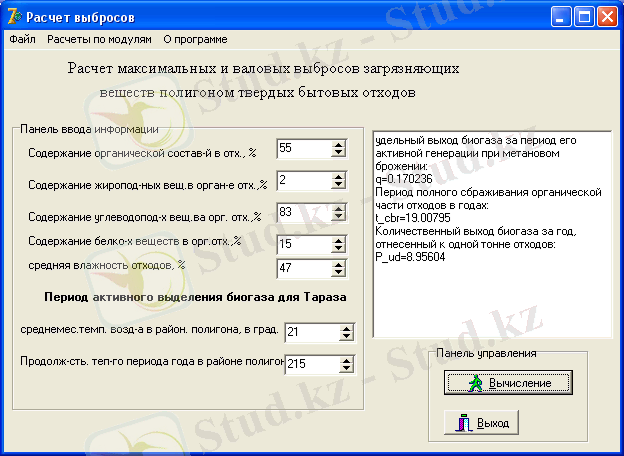The image size is (624, 456).
Task: Click the Выход button
Action: [x=481, y=423]
